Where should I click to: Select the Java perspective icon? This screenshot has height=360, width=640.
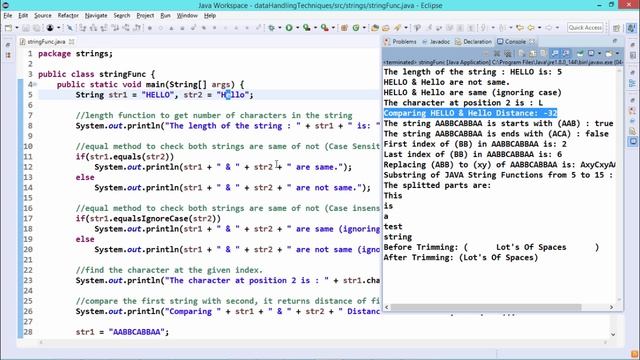pos(631,28)
